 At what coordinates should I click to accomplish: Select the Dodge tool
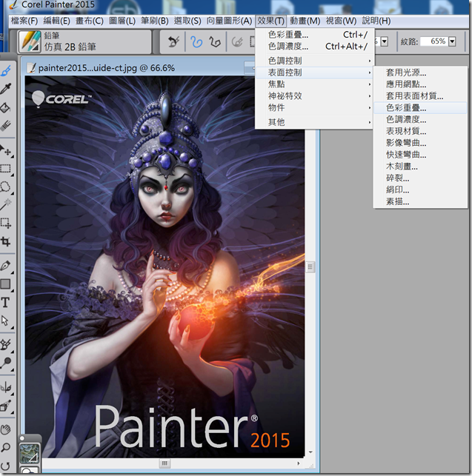(6, 363)
